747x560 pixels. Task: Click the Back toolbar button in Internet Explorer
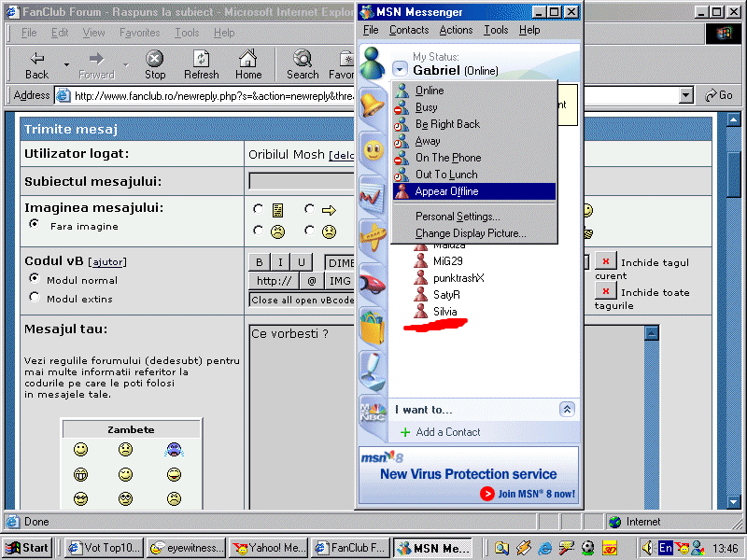click(x=36, y=64)
